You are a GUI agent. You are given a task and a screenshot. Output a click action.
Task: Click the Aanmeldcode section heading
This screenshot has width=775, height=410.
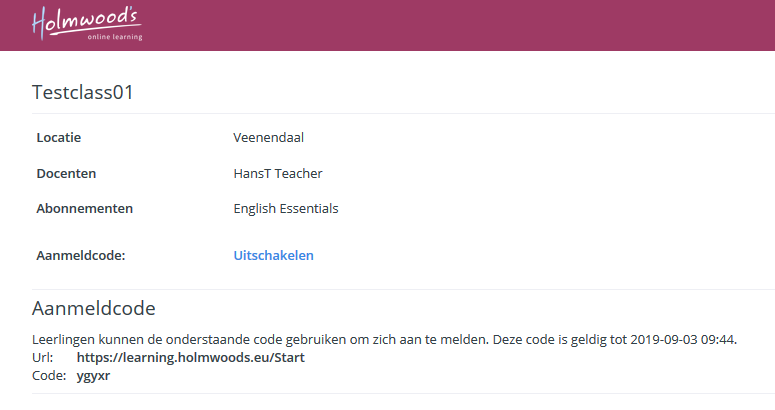(94, 308)
